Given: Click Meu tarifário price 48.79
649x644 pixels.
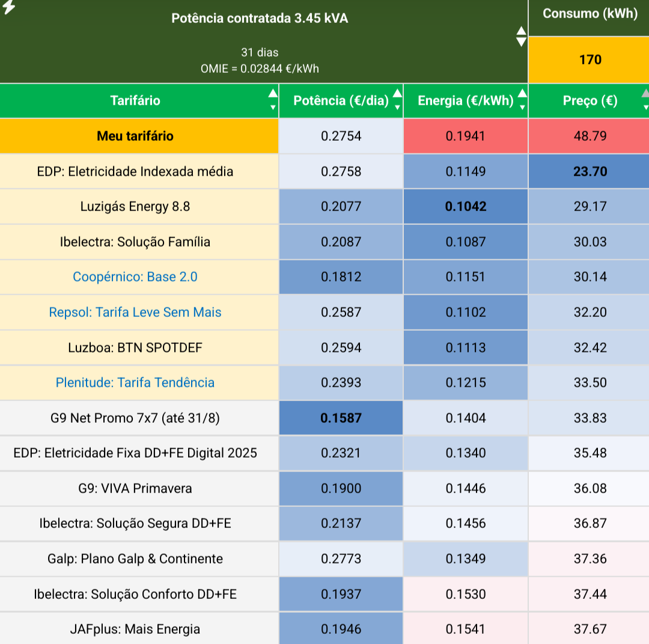Looking at the screenshot, I should (590, 136).
